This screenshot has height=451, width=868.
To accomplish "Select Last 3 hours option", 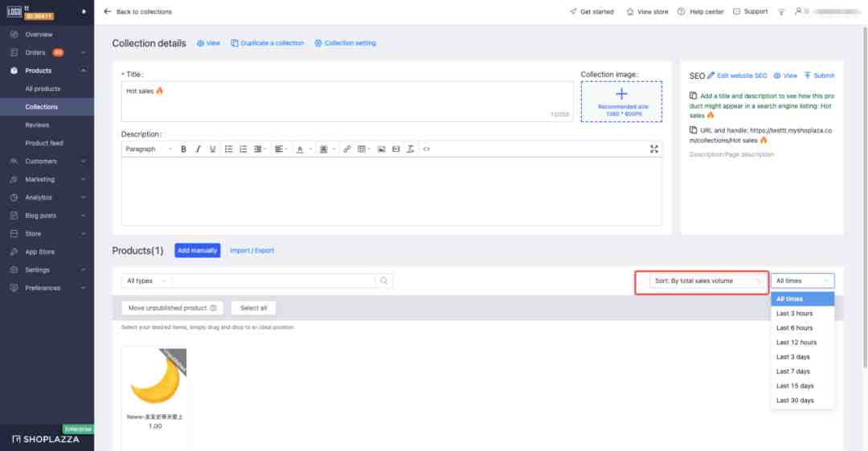I will (803, 314).
